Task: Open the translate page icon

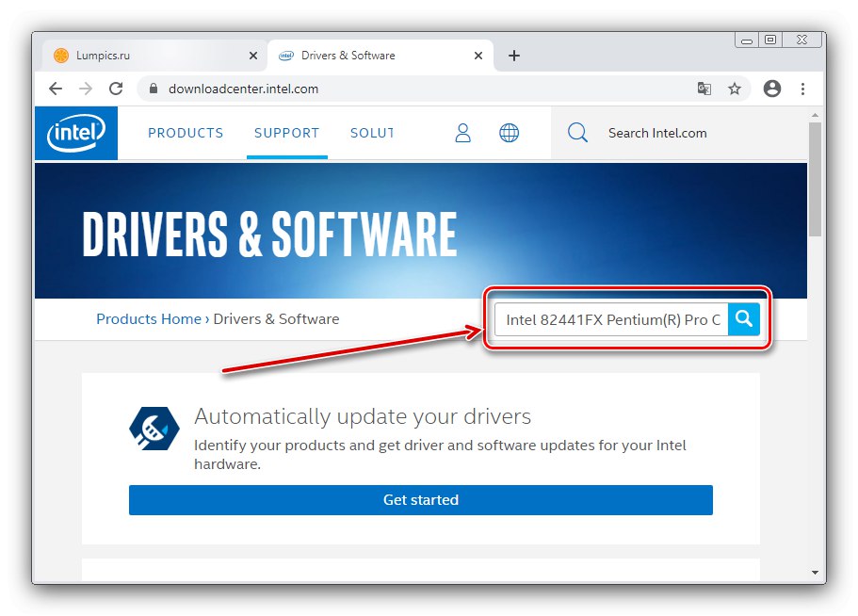Action: pyautogui.click(x=704, y=89)
